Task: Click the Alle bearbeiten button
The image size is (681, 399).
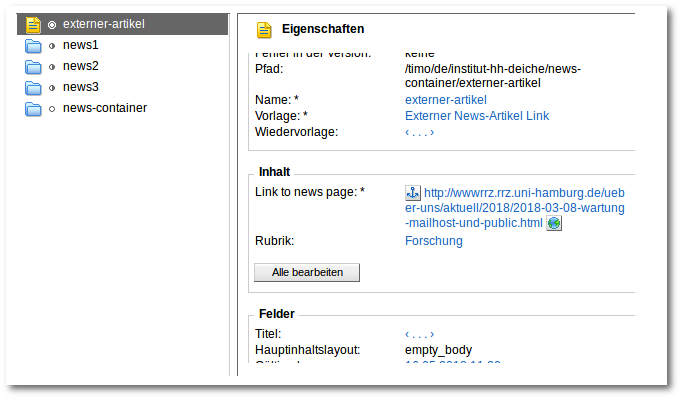Action: tap(307, 272)
